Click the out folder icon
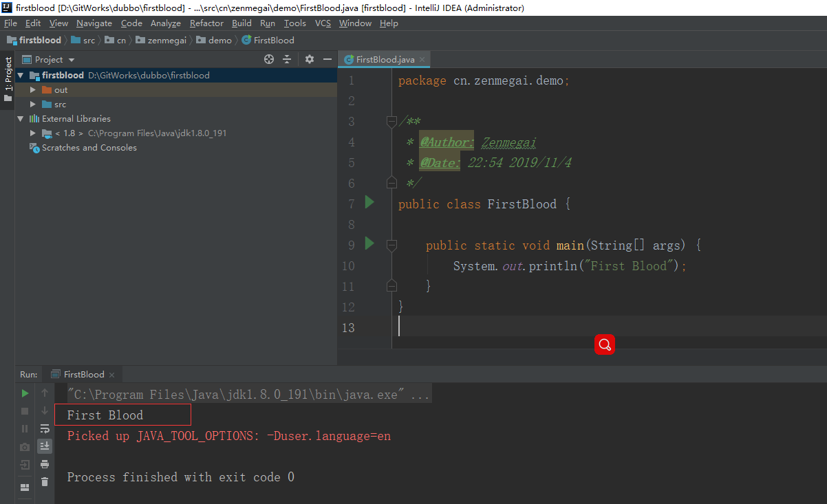Viewport: 827px width, 504px height. [47, 89]
